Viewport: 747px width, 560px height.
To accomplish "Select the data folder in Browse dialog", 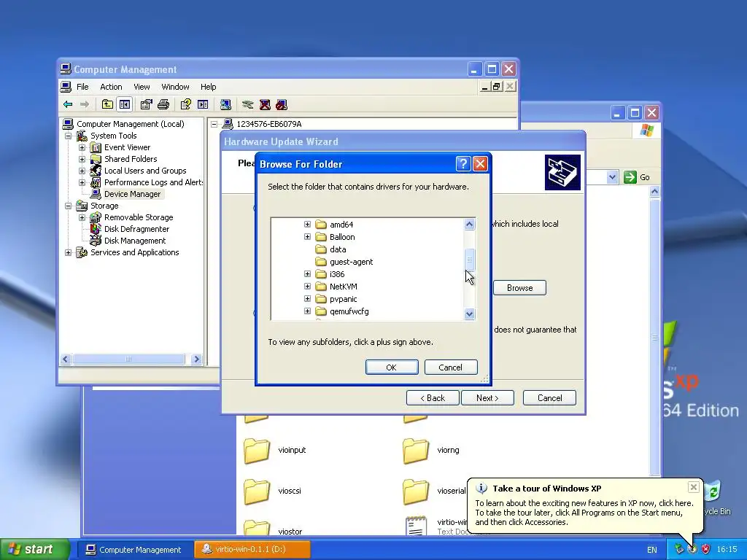I will click(x=338, y=249).
